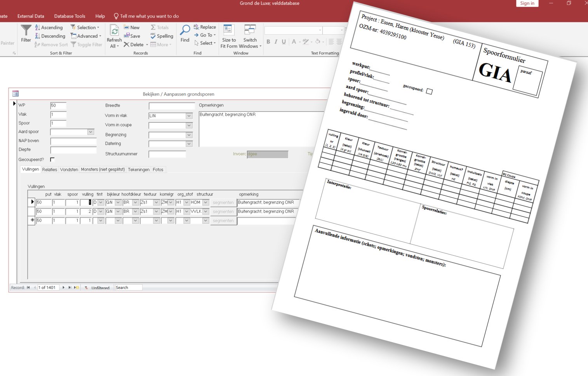This screenshot has width=588, height=376.
Task: Click the NAP boven input field
Action: pyautogui.click(x=73, y=141)
